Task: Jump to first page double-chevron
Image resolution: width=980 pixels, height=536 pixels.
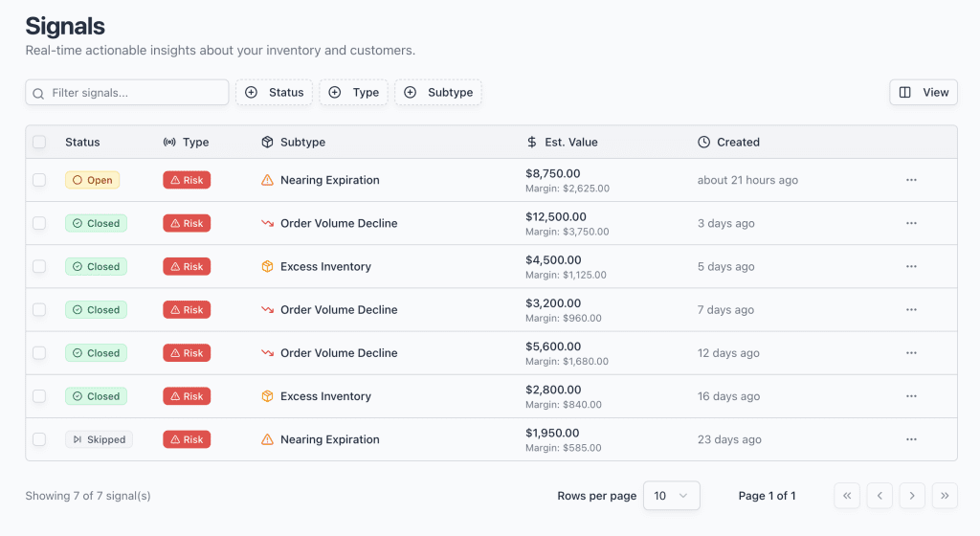Action: [847, 496]
